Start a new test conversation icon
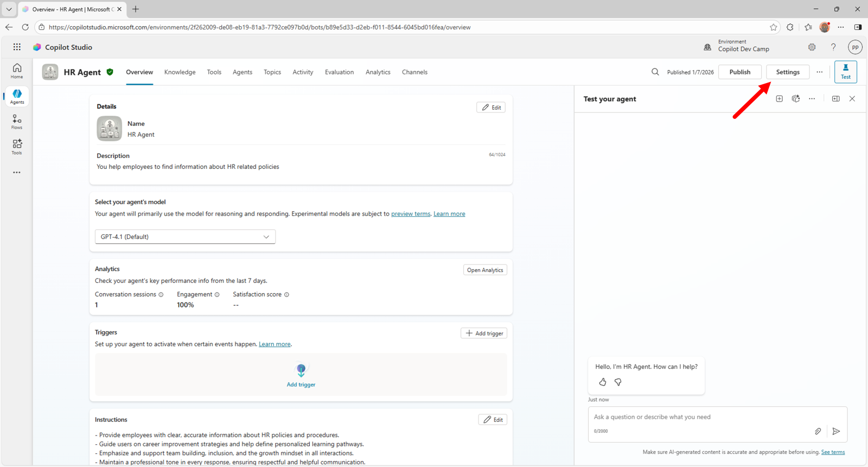This screenshot has width=868, height=467. (780, 99)
